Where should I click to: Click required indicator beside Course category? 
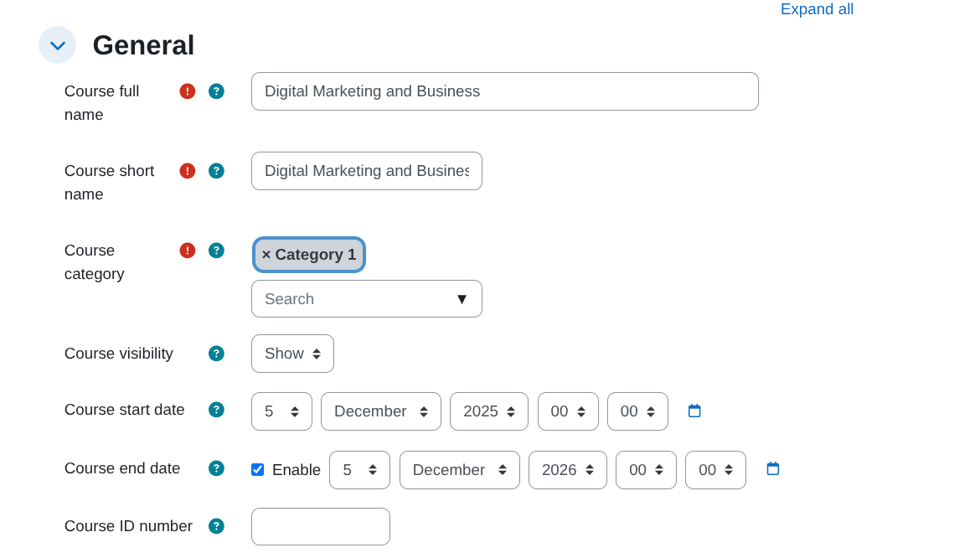[x=187, y=251]
